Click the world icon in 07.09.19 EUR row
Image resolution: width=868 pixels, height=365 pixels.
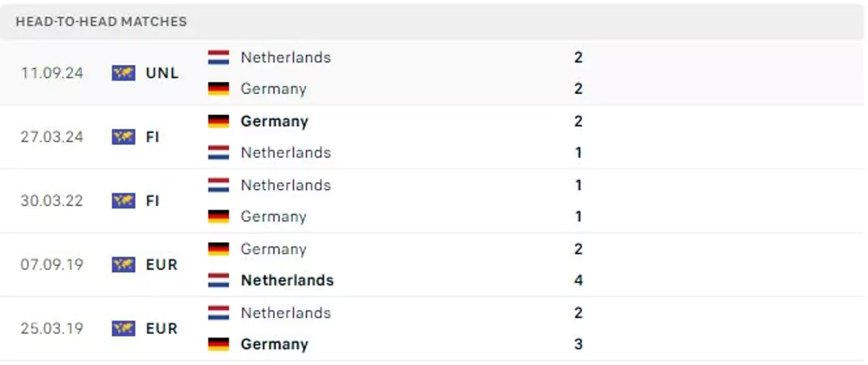(x=123, y=264)
